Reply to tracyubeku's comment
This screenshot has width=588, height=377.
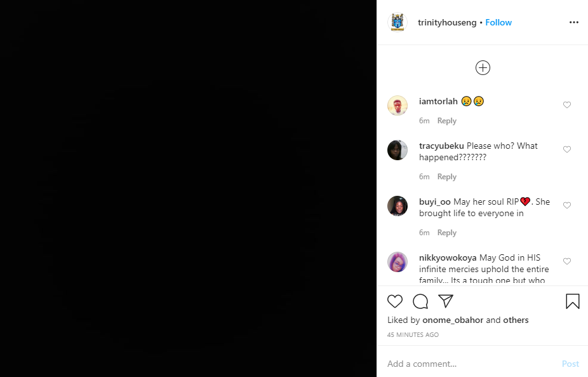[x=446, y=177]
